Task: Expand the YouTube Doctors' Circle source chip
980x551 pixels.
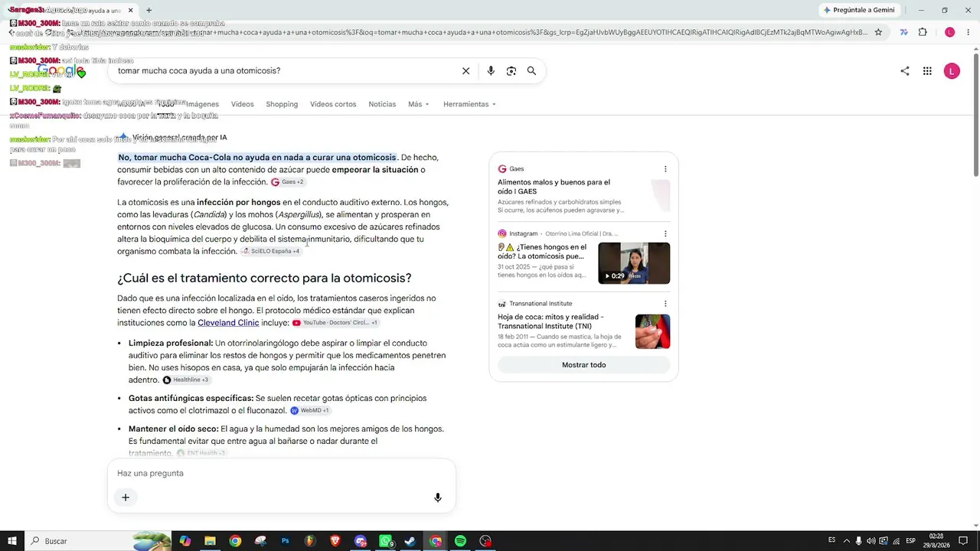Action: tap(335, 323)
